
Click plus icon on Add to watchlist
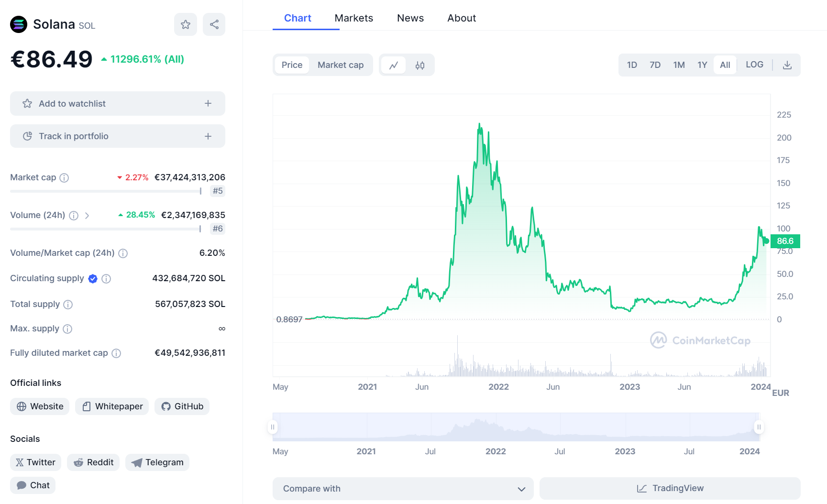click(x=208, y=103)
